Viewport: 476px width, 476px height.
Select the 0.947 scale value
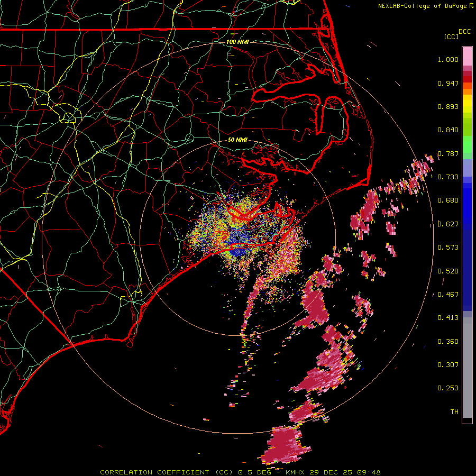[448, 83]
